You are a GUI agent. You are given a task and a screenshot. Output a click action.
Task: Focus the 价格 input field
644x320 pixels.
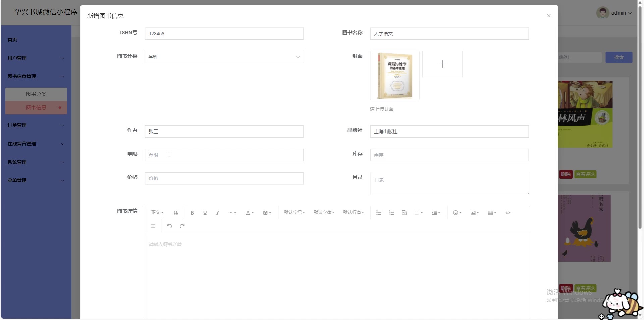point(224,178)
